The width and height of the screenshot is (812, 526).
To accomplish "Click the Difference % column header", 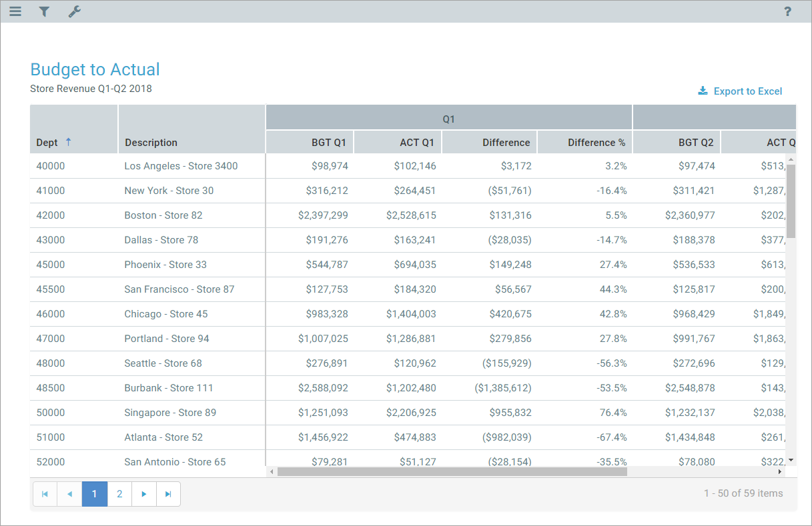I will 596,143.
